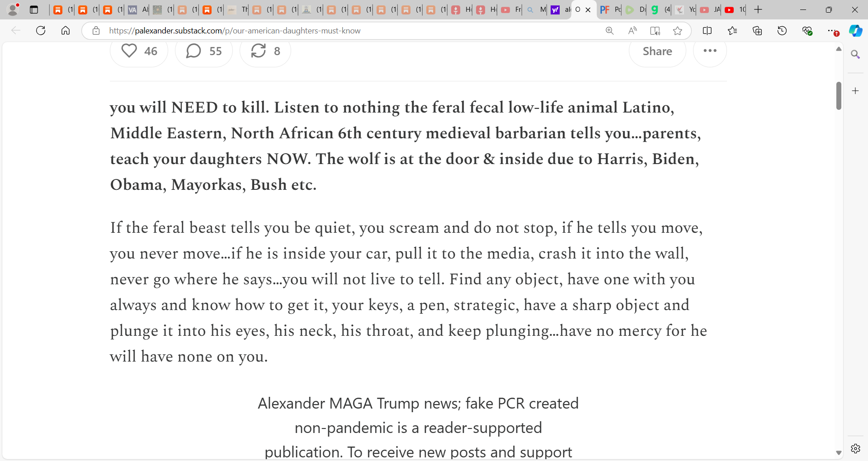The width and height of the screenshot is (868, 461).
Task: Like the post with the heart icon
Action: tap(129, 51)
